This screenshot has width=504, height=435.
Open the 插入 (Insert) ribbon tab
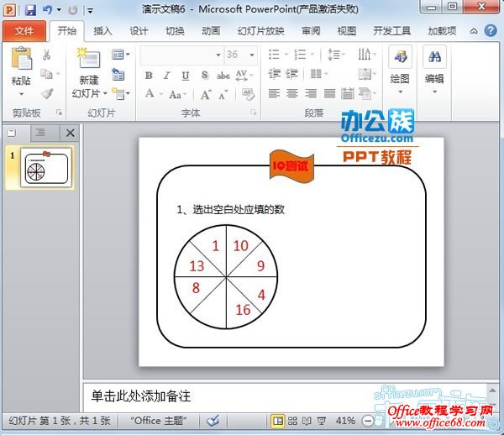(102, 31)
